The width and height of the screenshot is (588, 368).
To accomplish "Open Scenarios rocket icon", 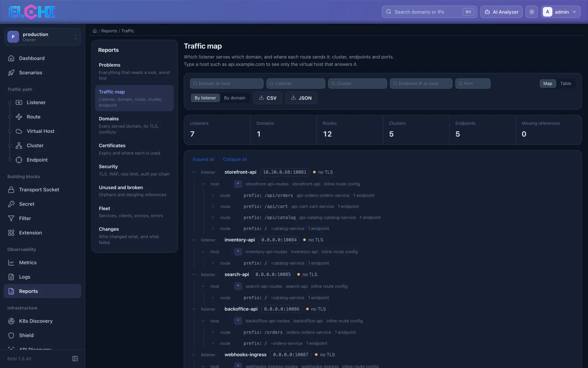I will click(x=11, y=73).
